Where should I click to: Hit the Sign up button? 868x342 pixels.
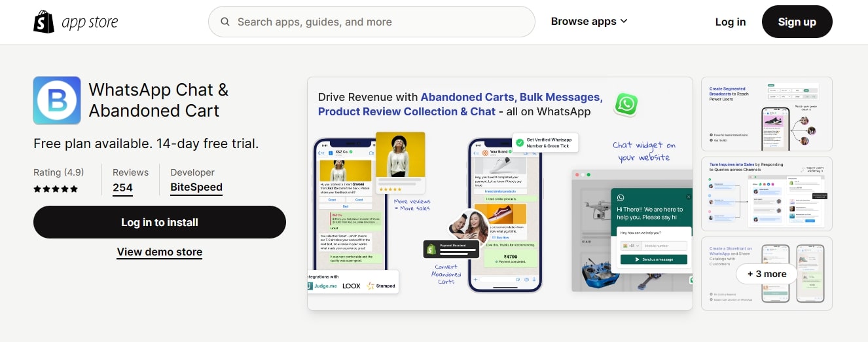point(797,22)
